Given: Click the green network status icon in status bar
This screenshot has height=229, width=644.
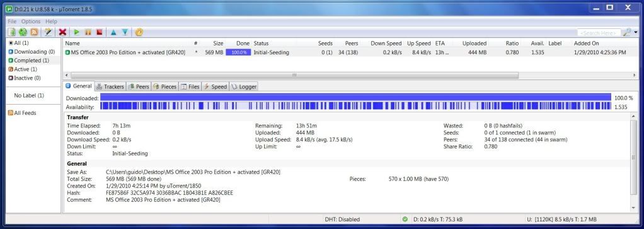Looking at the screenshot, I should point(405,219).
